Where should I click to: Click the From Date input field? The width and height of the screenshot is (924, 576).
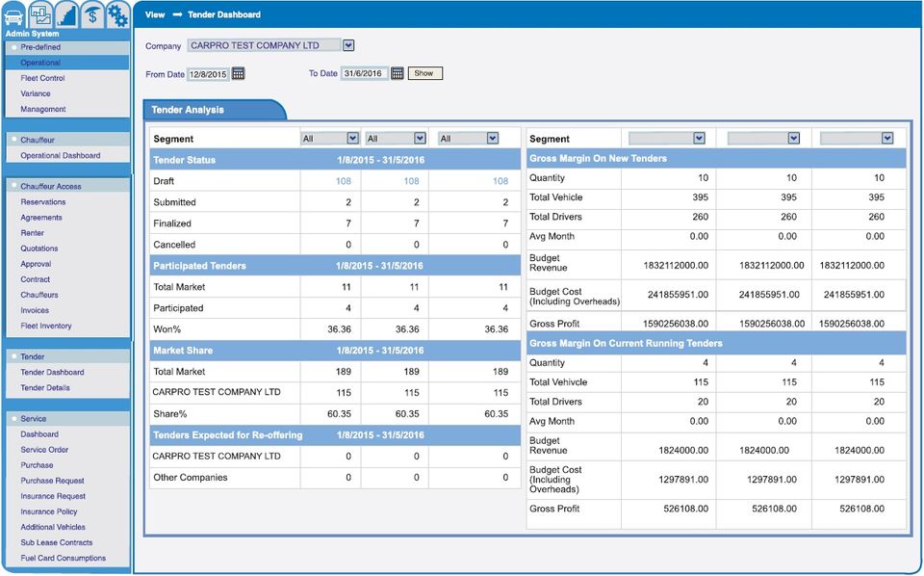point(208,74)
